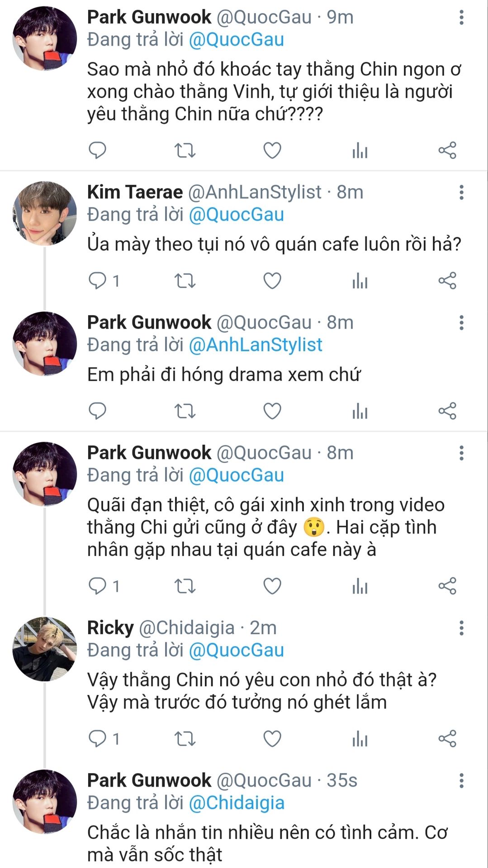The width and height of the screenshot is (488, 868).
Task: Retweet the 'Quãi đạn thiệt' tweet
Action: coord(185,586)
